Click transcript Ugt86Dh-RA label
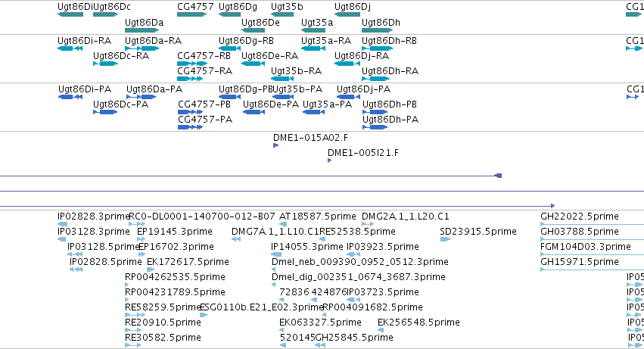 390,71
